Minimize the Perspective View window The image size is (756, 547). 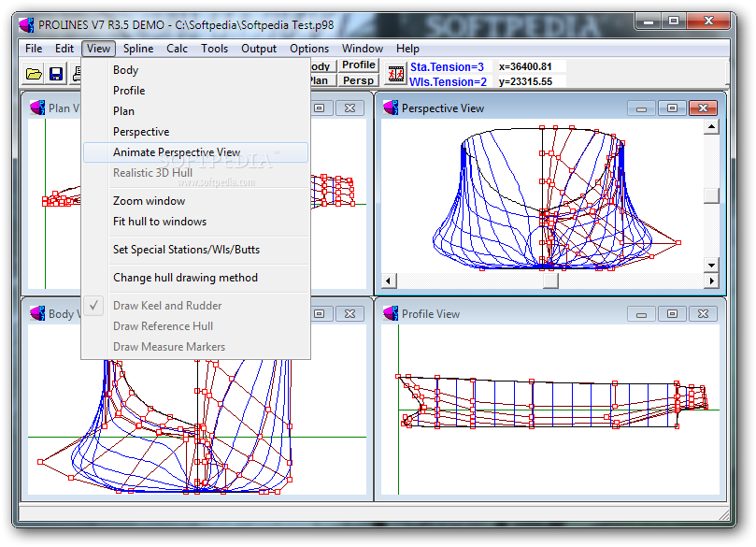tap(641, 108)
